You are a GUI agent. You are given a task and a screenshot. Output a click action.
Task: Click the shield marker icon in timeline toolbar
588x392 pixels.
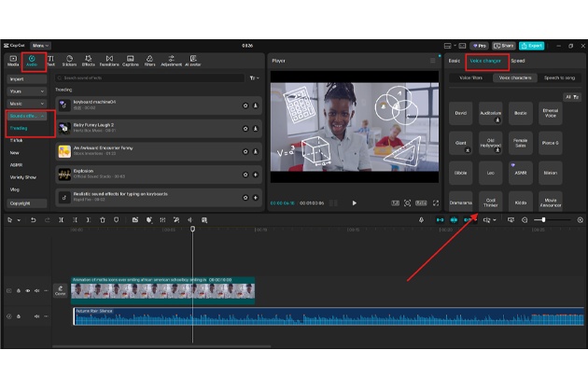(117, 220)
